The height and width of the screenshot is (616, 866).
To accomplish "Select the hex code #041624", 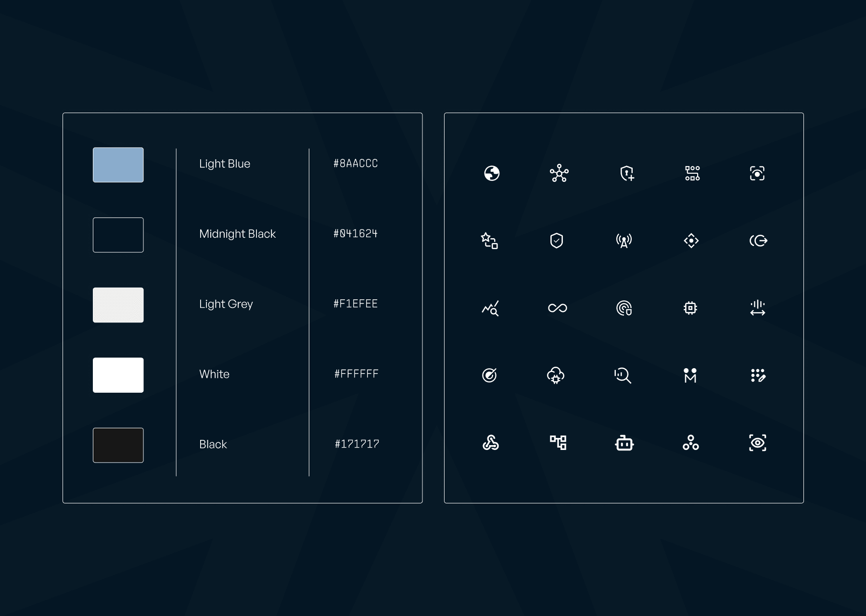I will click(356, 234).
